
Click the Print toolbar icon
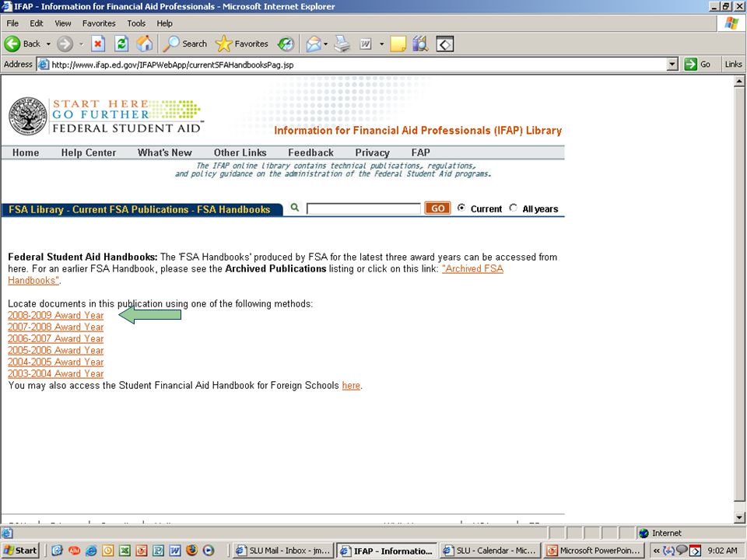[x=342, y=44]
